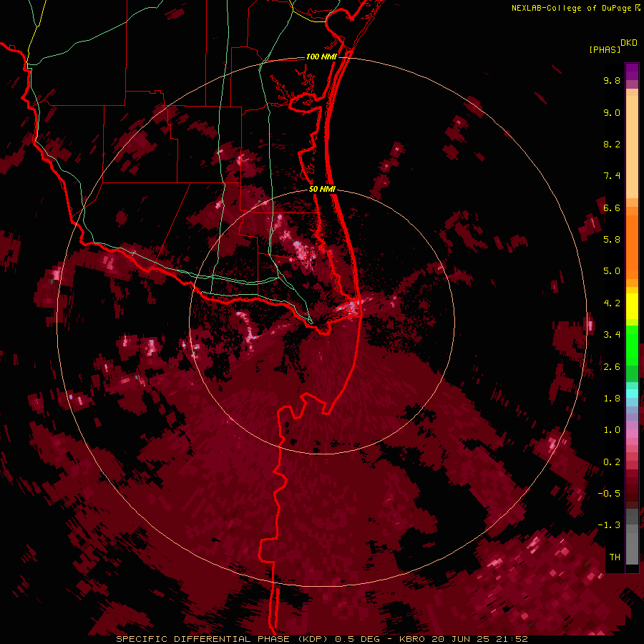The width and height of the screenshot is (644, 644).
Task: Click the 6.6 value on the color scale
Action: coord(612,208)
